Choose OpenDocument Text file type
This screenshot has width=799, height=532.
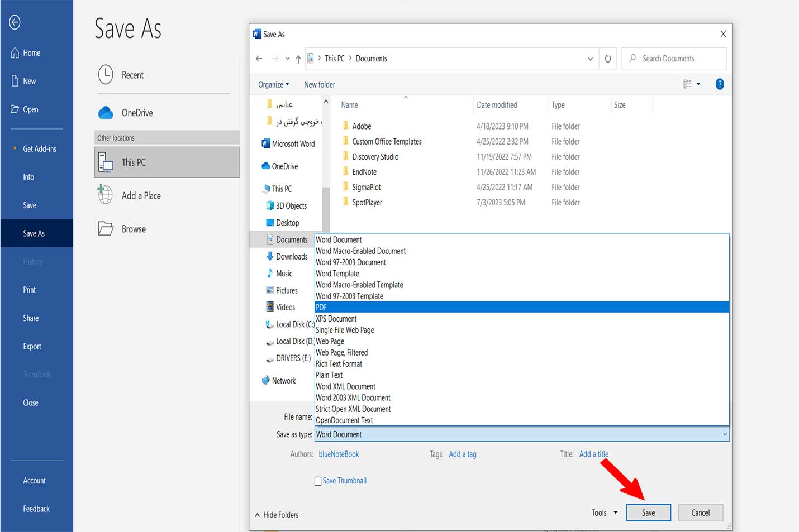point(522,420)
